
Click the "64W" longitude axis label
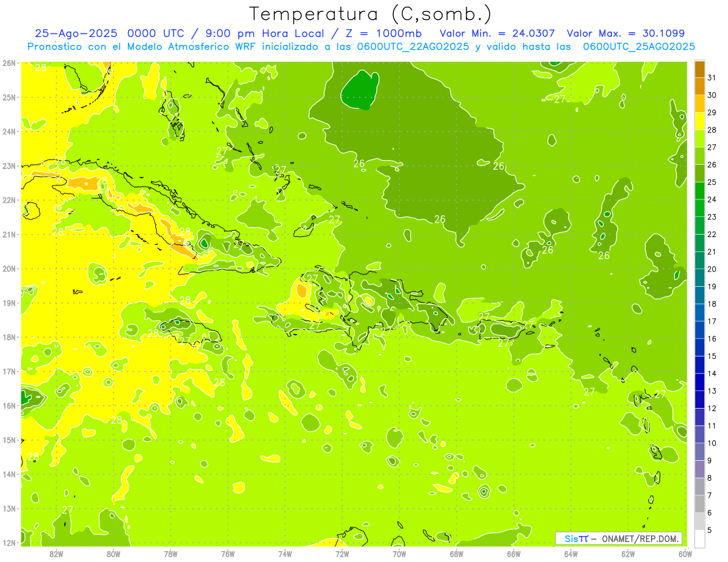tap(571, 554)
